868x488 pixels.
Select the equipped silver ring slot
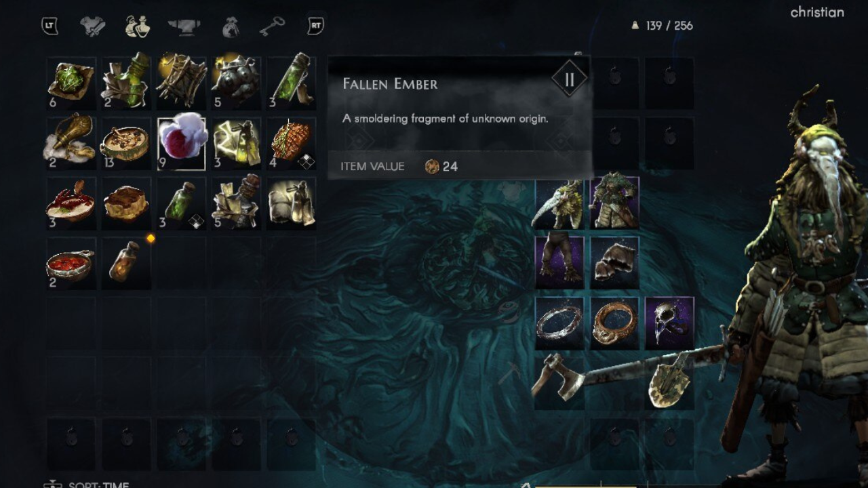pos(559,323)
